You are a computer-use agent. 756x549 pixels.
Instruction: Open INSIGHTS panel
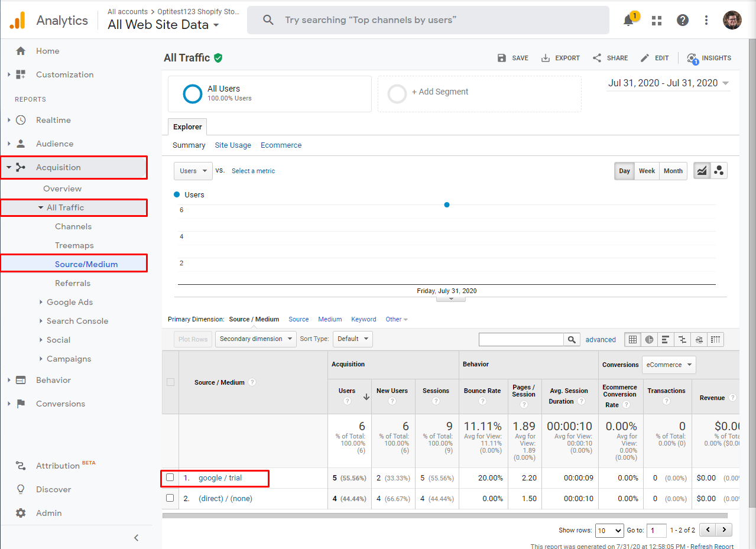[x=709, y=58]
